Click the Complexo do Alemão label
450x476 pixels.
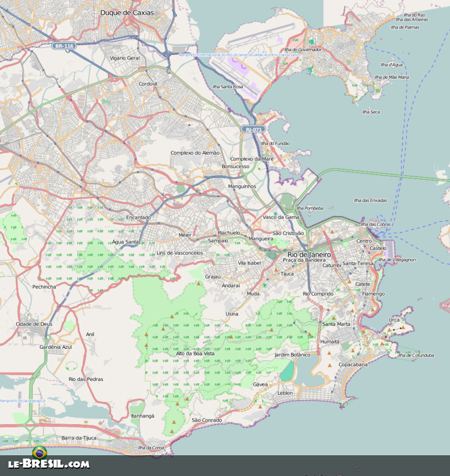pos(195,152)
